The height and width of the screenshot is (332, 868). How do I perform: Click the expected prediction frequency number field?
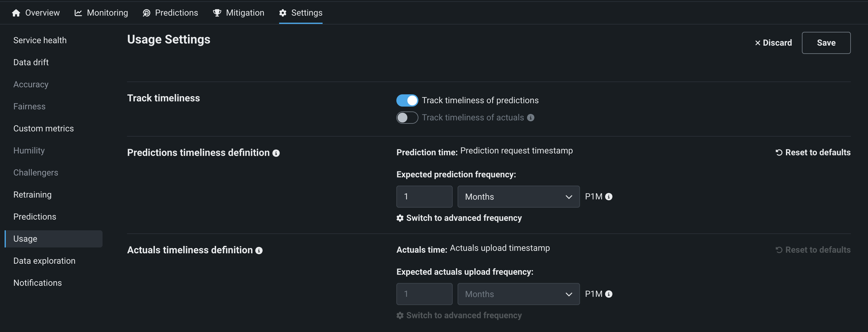pyautogui.click(x=424, y=197)
